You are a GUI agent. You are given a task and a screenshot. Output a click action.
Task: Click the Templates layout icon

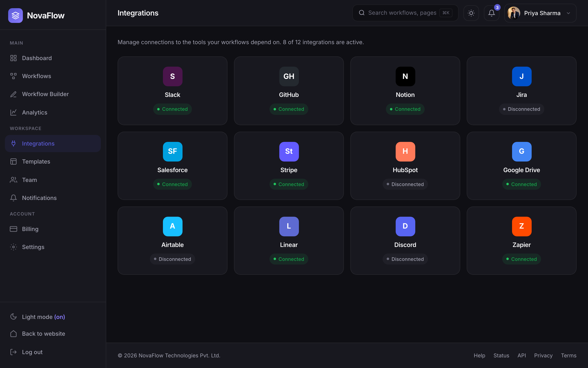point(13,161)
